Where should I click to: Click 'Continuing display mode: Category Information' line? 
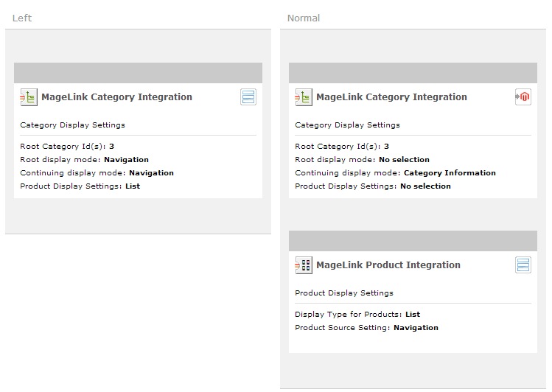[x=395, y=173]
